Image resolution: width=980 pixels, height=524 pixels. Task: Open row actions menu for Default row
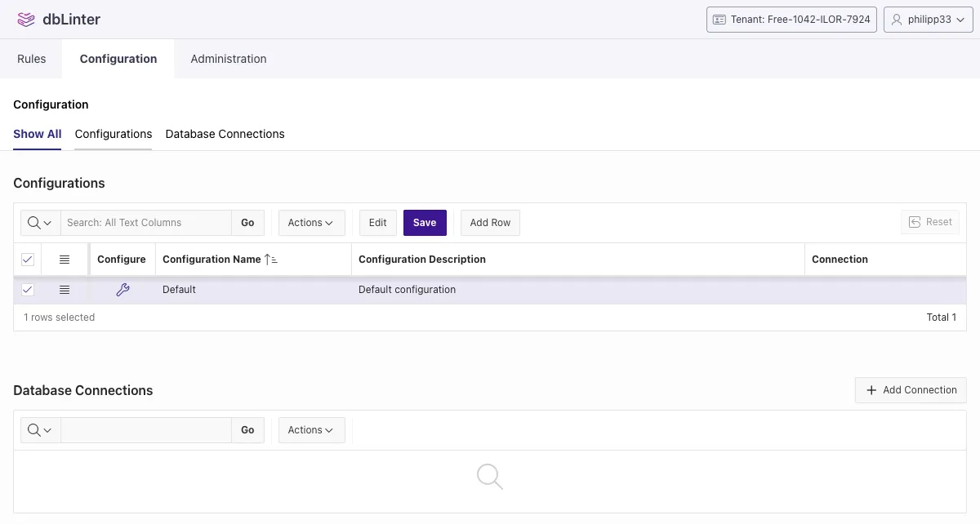pos(65,290)
